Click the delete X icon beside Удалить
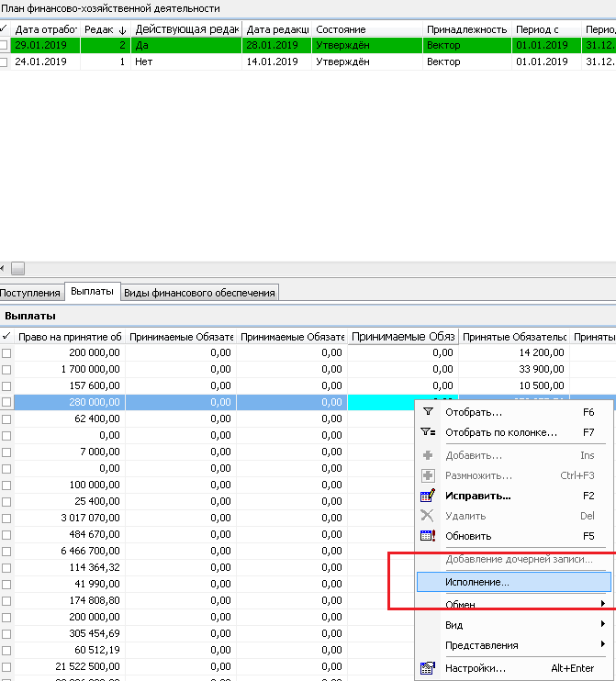 [x=427, y=516]
